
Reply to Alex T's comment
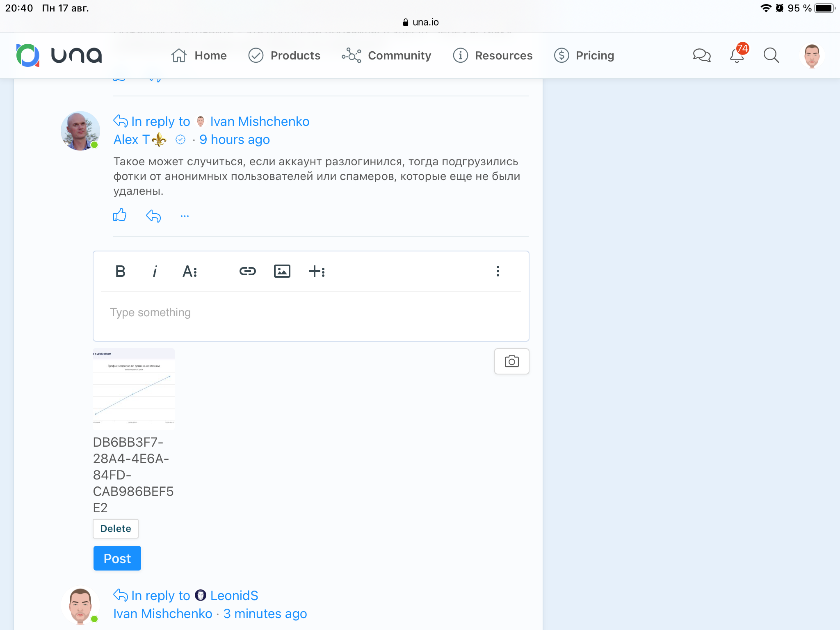pyautogui.click(x=153, y=216)
